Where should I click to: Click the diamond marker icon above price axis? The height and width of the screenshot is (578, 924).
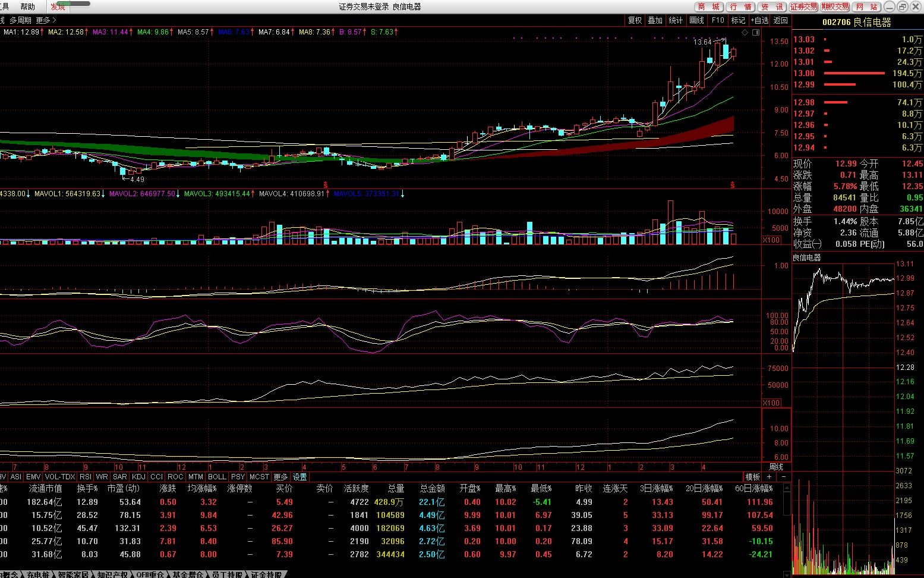click(x=745, y=32)
